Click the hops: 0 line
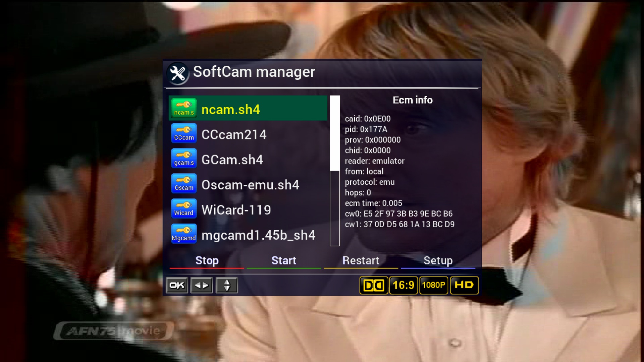The width and height of the screenshot is (644, 362). pyautogui.click(x=358, y=192)
